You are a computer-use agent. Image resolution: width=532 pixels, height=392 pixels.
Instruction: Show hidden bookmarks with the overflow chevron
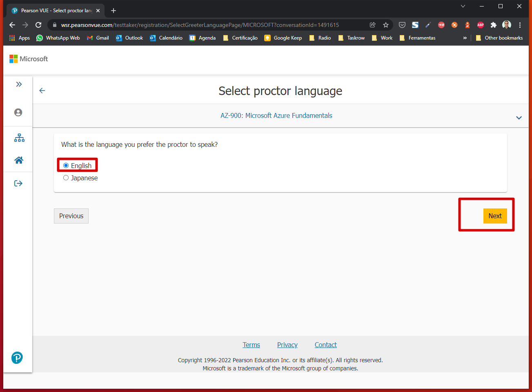(465, 38)
